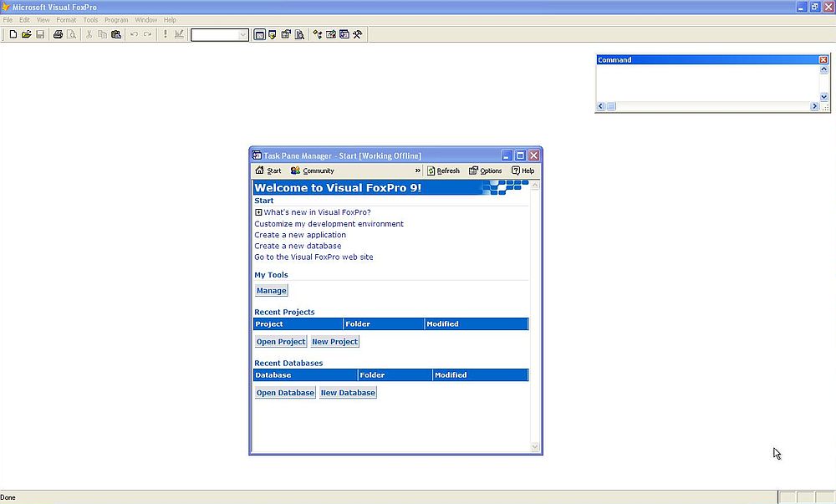Click the New Project button
The image size is (836, 504).
coord(335,342)
